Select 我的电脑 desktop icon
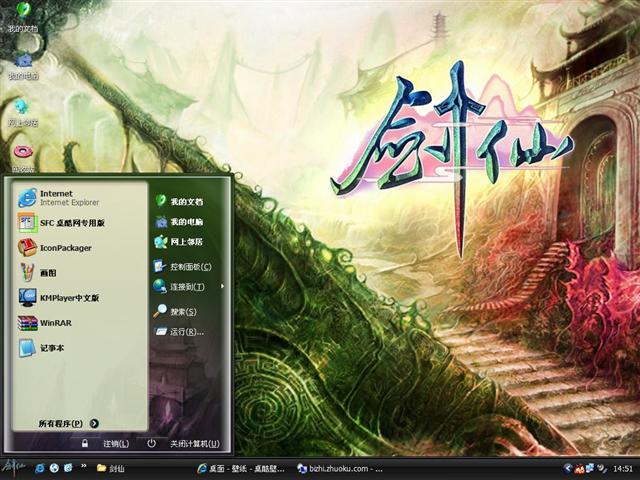The width and height of the screenshot is (640, 480). coord(24,65)
